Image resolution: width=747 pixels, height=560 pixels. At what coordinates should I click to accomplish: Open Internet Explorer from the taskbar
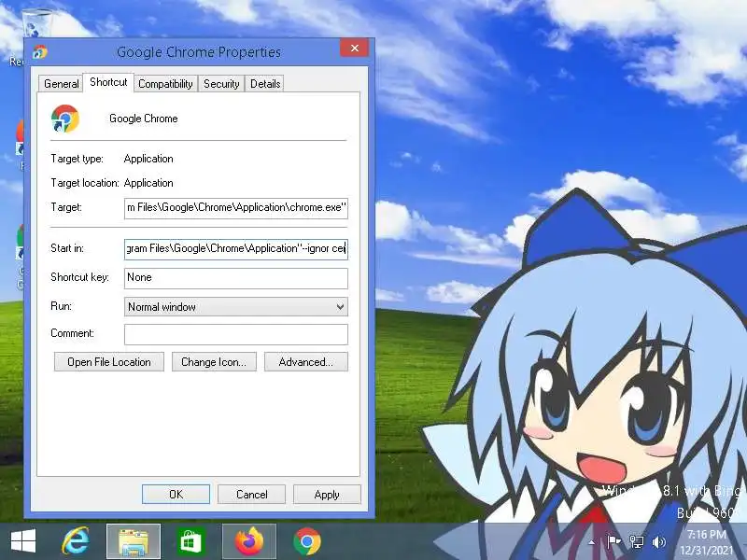(x=76, y=541)
